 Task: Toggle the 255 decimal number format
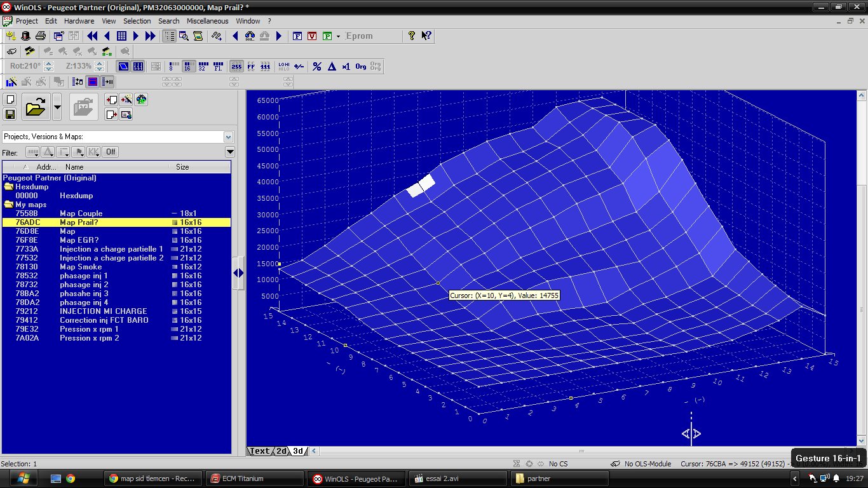[x=236, y=67]
